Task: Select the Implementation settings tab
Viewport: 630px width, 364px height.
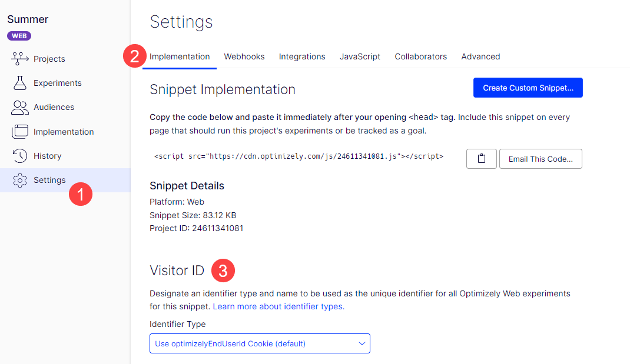Action: [x=180, y=56]
